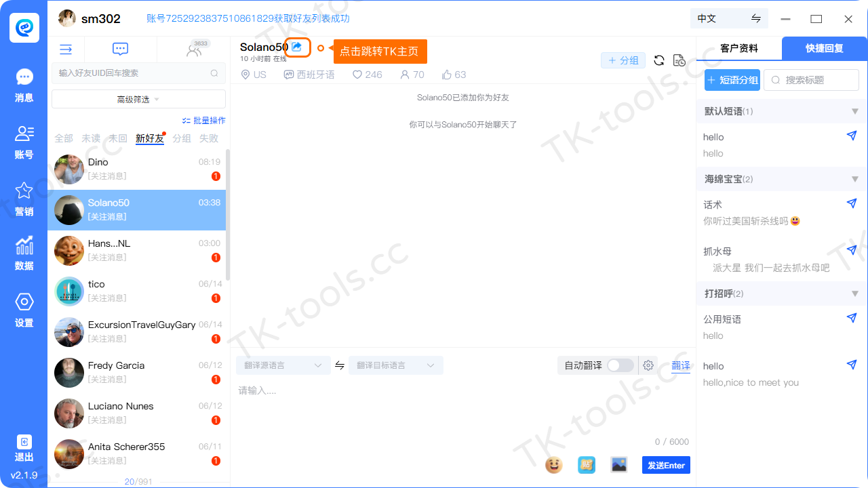The width and height of the screenshot is (868, 488).
Task: Open the 设置 settings section
Action: 24,310
